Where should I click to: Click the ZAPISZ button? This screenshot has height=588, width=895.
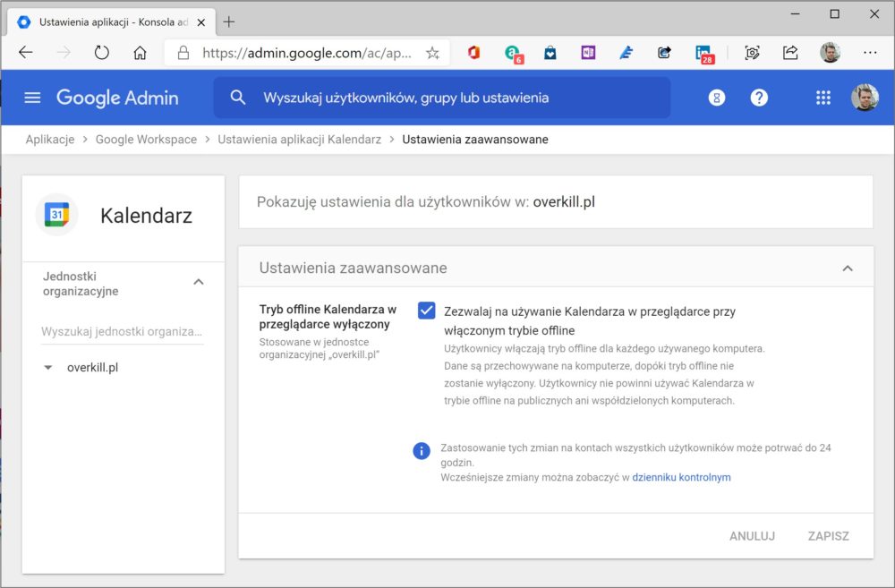point(829,536)
